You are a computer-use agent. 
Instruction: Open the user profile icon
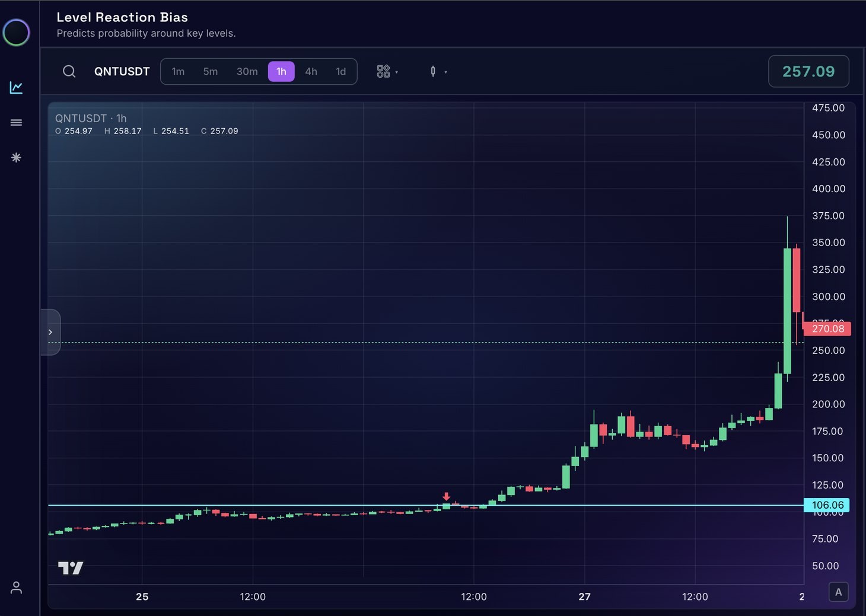coord(16,588)
